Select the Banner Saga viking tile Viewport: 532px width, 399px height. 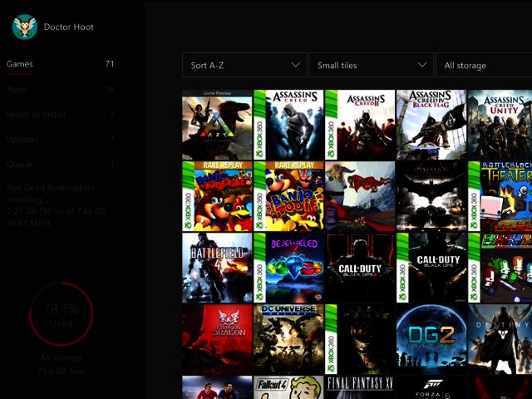pyautogui.click(x=360, y=196)
